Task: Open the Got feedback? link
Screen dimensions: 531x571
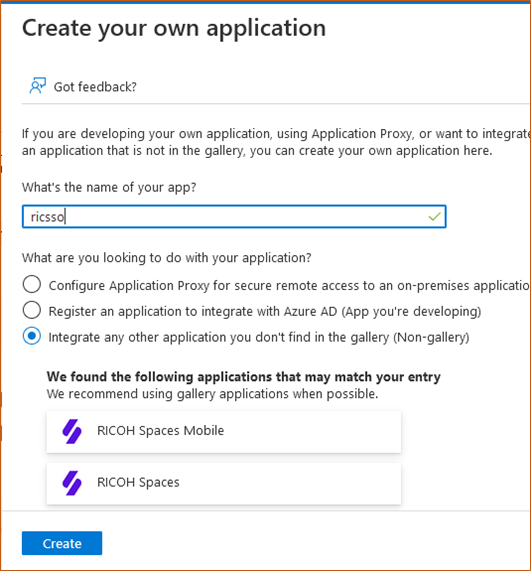Action: (95, 87)
